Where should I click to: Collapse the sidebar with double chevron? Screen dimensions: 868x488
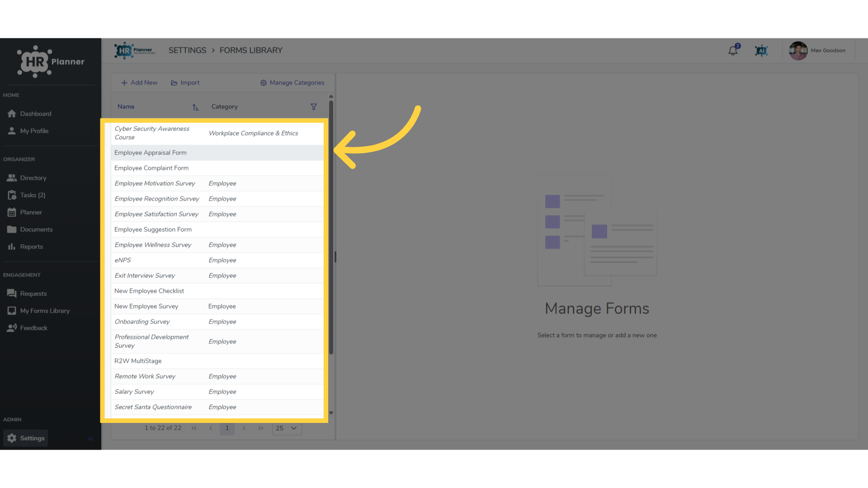[x=90, y=439]
